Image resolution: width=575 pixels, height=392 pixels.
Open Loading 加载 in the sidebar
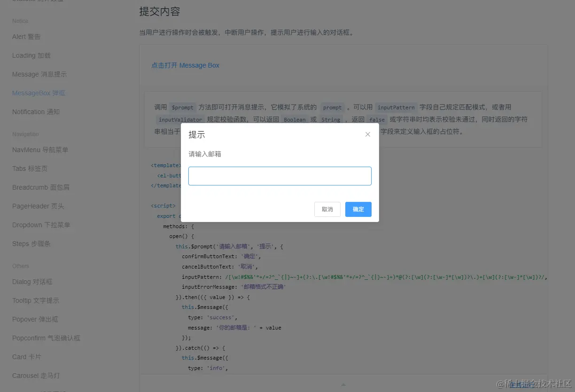[31, 55]
